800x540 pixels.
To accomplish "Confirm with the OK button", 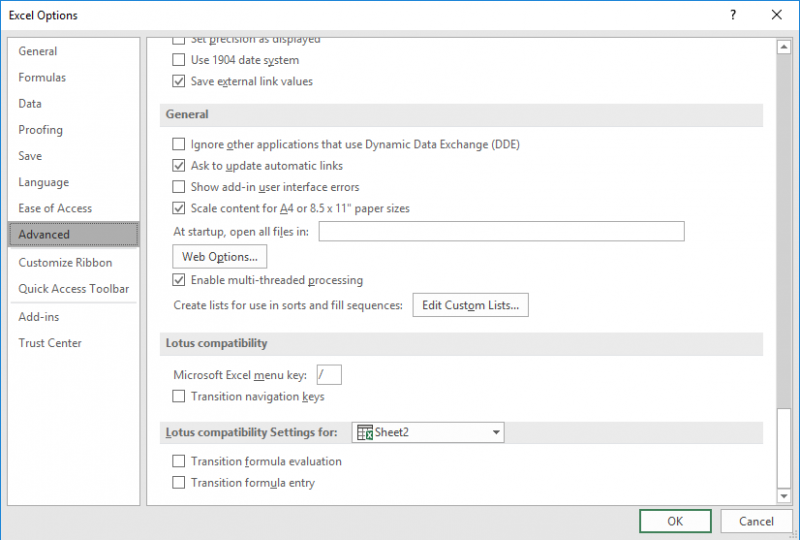I will tap(675, 521).
